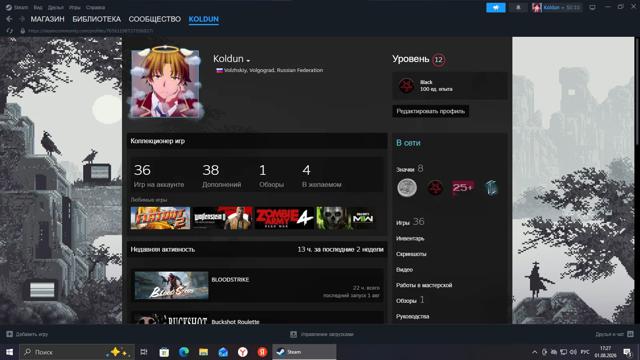This screenshot has height=360, width=640.
Task: Open the Скриншоты sidebar link
Action: point(411,254)
